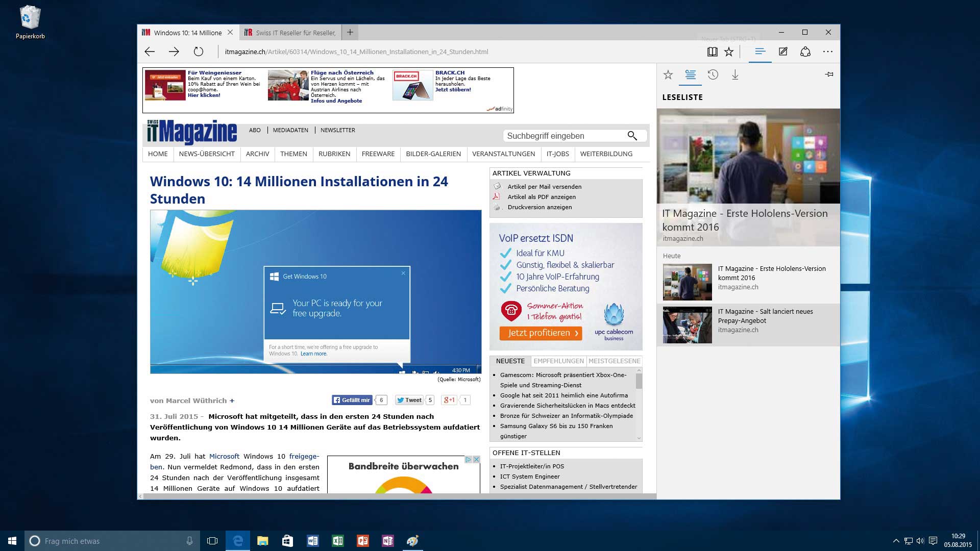Click Jetzt profitieren button in VoIP ad

click(541, 333)
